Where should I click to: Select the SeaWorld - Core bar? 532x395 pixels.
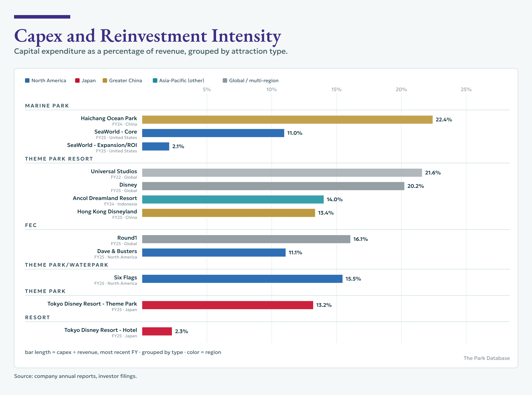pos(213,133)
